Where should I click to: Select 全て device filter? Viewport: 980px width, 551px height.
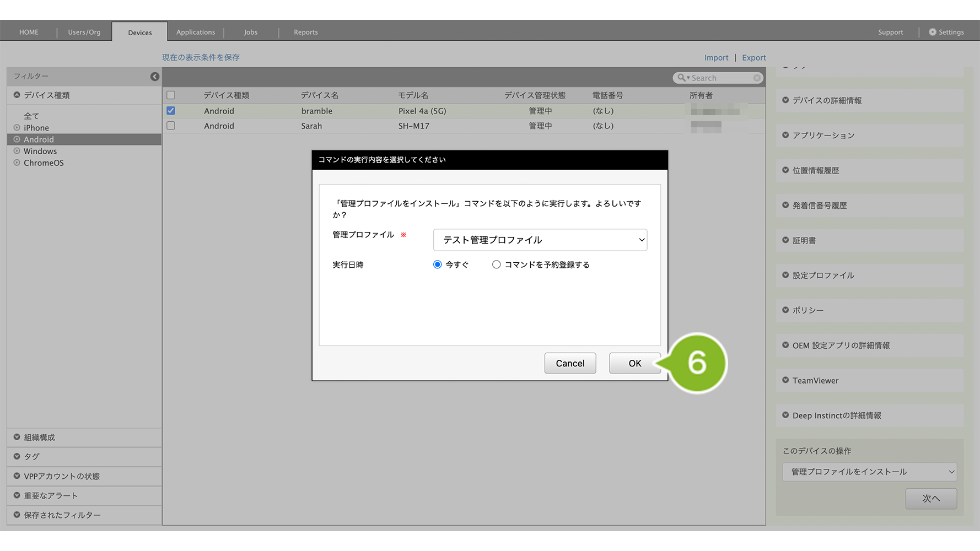click(x=31, y=116)
